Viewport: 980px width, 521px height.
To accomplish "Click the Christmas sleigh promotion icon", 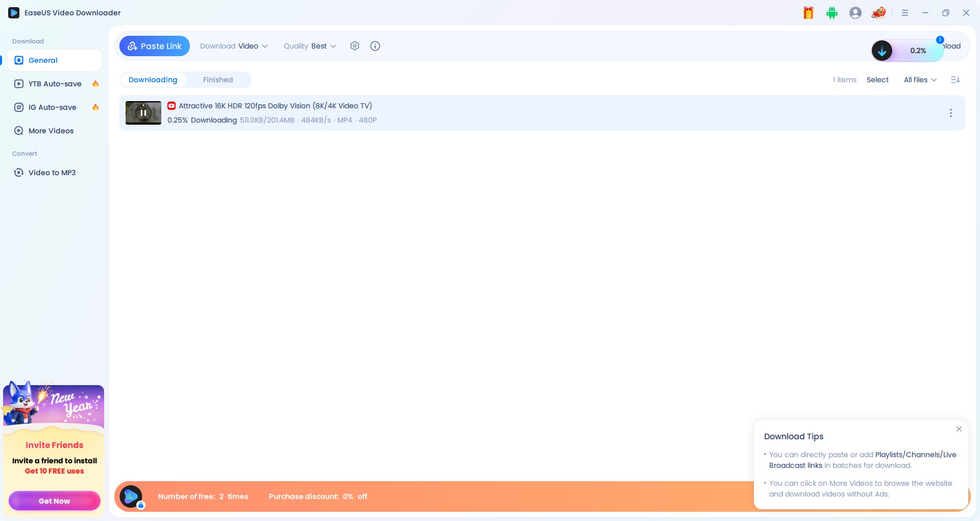I will click(x=879, y=12).
